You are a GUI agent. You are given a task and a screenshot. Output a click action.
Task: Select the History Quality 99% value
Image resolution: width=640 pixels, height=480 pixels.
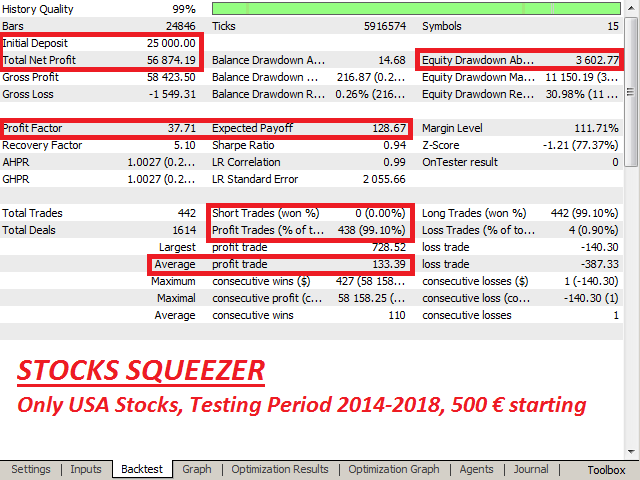[x=184, y=9]
